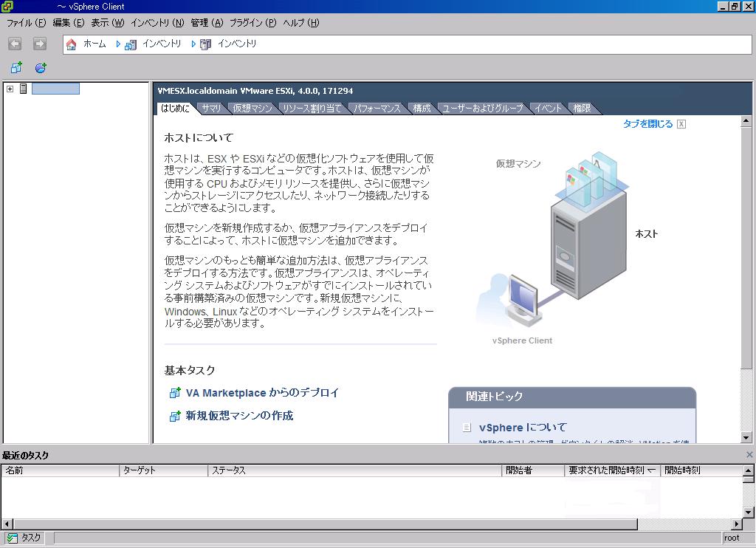Open the 表示(W) menu
The width and height of the screenshot is (756, 548).
[x=108, y=23]
